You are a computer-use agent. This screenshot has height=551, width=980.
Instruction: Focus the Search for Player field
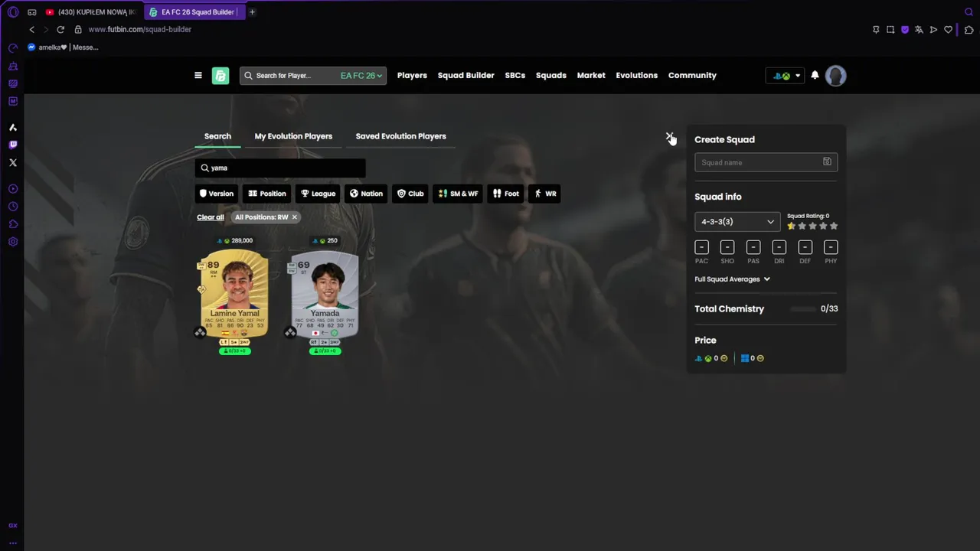289,76
